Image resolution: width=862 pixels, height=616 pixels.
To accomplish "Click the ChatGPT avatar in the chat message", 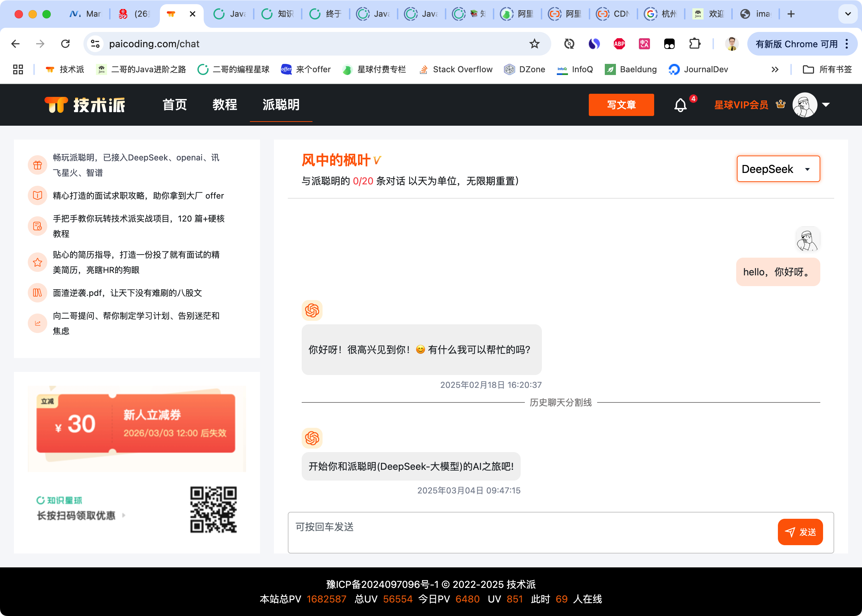I will pos(312,310).
